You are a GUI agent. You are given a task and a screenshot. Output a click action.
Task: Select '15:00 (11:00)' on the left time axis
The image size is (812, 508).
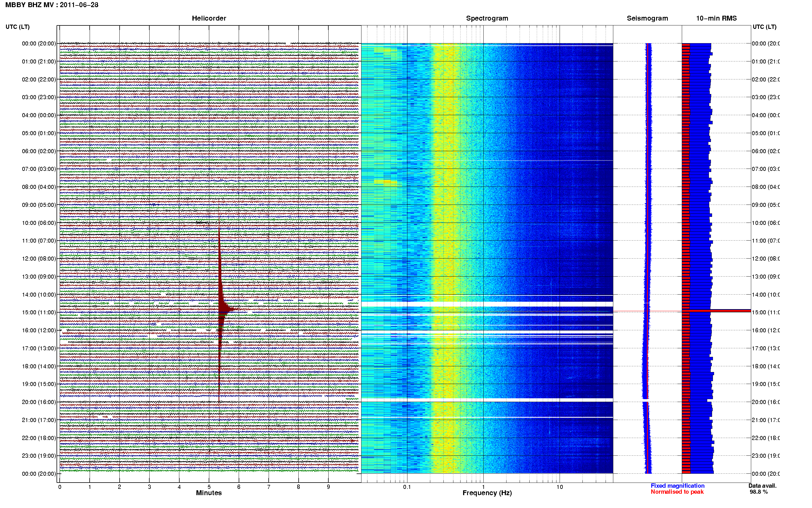(x=39, y=313)
